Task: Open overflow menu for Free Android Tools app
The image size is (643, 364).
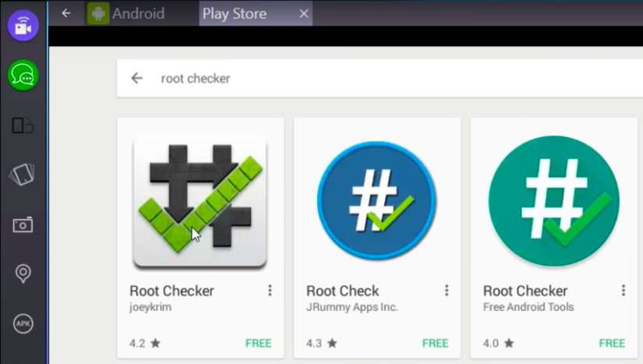Action: 624,291
